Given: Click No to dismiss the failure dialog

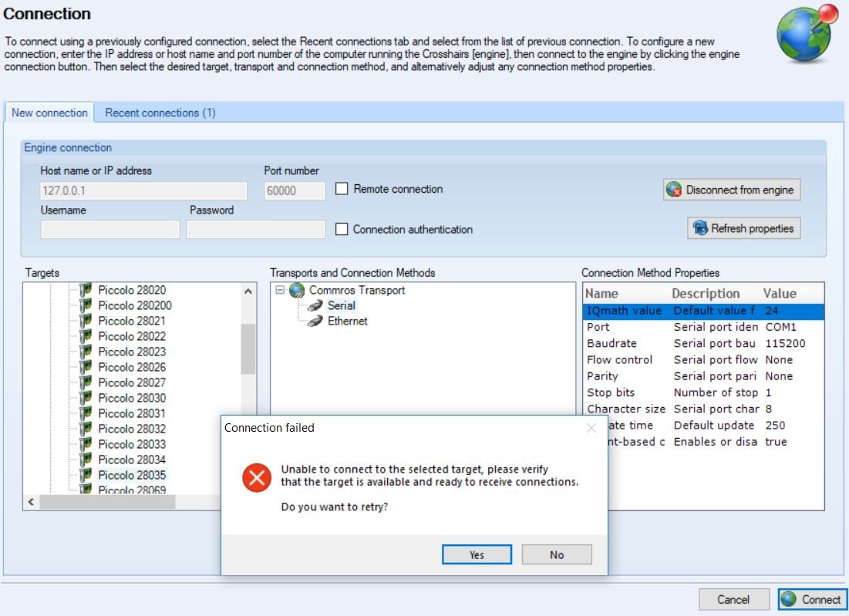Looking at the screenshot, I should 557,554.
